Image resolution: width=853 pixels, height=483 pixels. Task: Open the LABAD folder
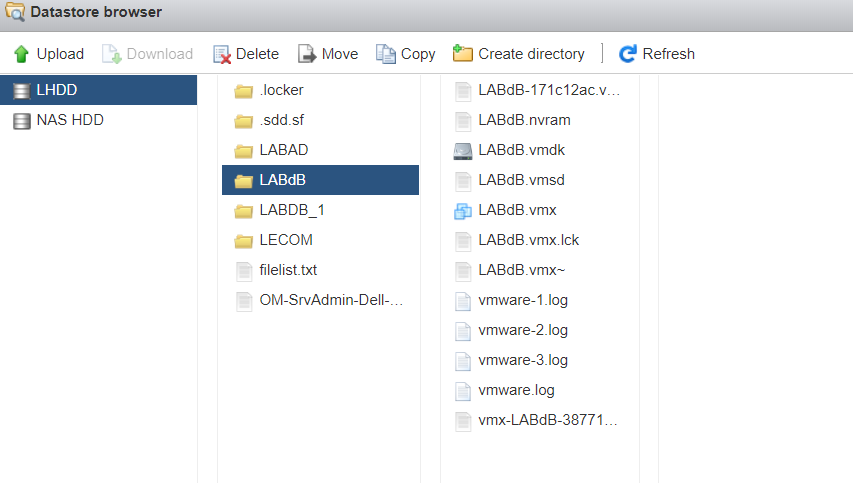[320, 150]
